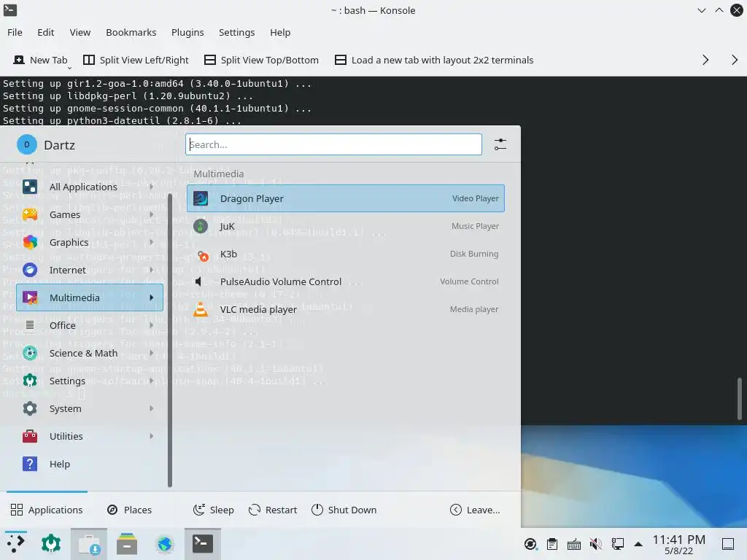Click Split View Top/Bottom

tap(262, 60)
